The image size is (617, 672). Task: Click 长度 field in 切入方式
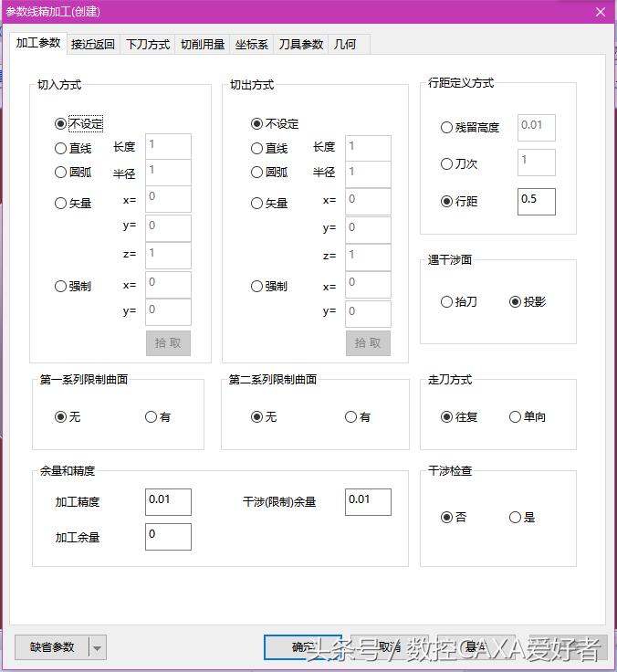coord(168,147)
